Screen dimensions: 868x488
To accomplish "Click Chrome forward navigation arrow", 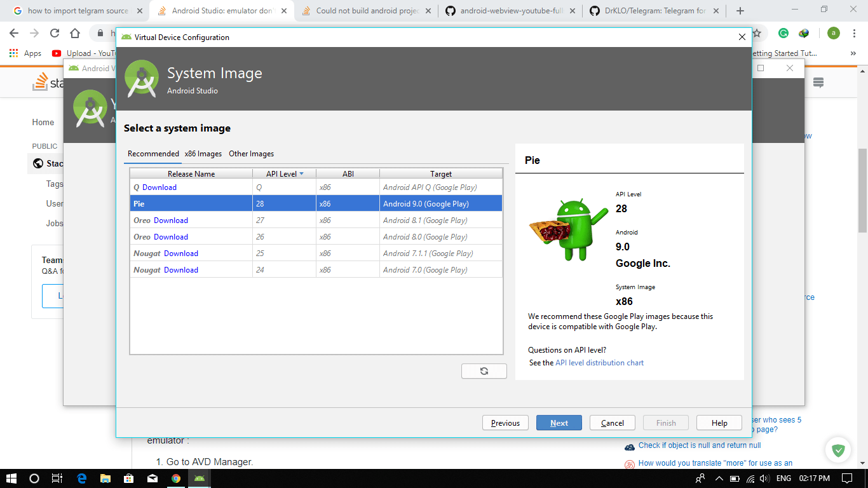I will coord(34,33).
